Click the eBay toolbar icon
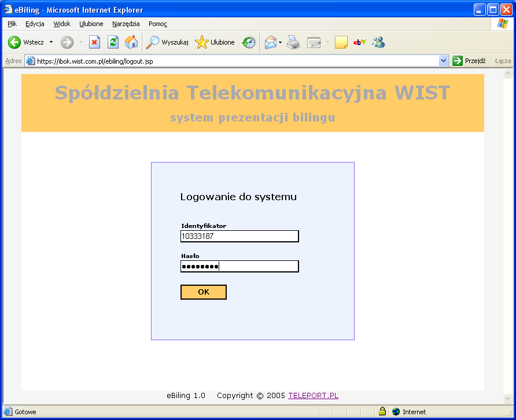 tap(359, 42)
